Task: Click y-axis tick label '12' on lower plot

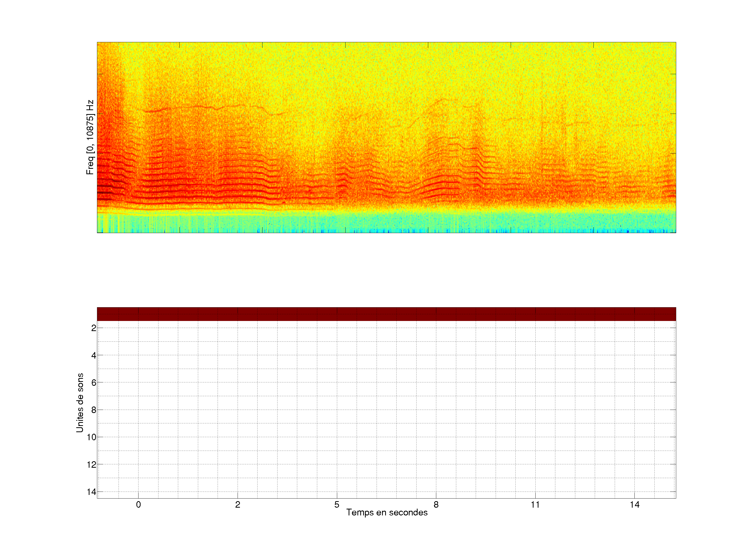Action: (x=92, y=465)
